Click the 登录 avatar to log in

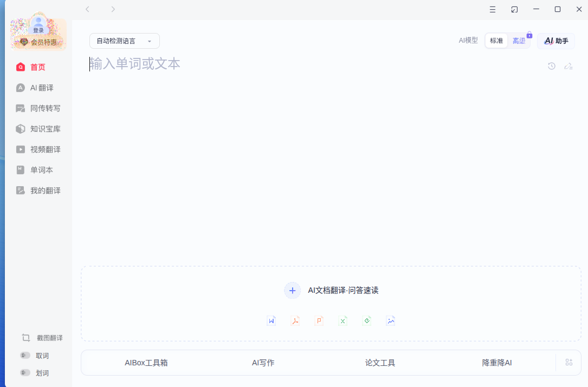coord(38,25)
